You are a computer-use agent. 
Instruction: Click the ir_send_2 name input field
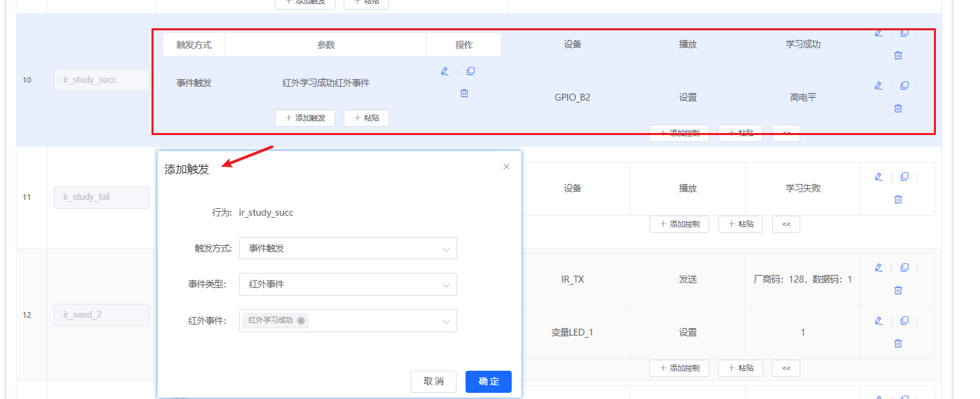101,315
